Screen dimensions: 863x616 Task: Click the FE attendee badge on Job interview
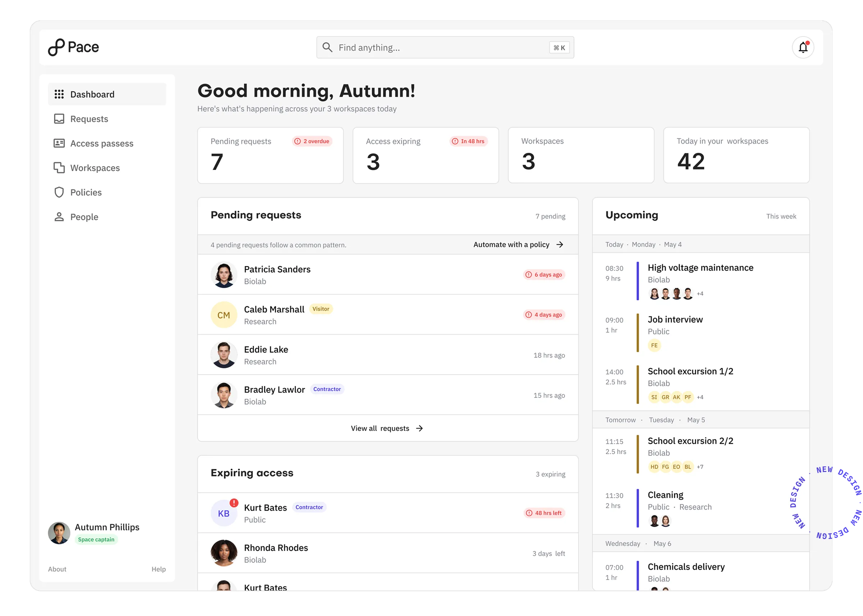(x=654, y=345)
